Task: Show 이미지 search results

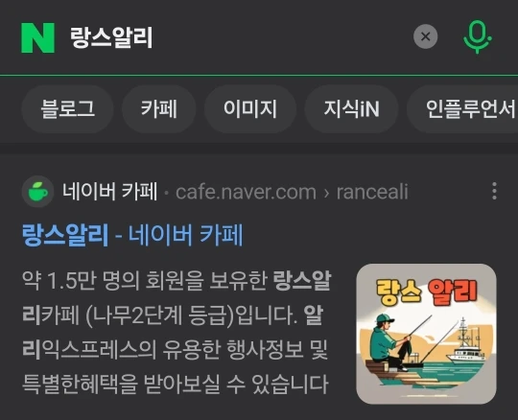Action: 250,109
